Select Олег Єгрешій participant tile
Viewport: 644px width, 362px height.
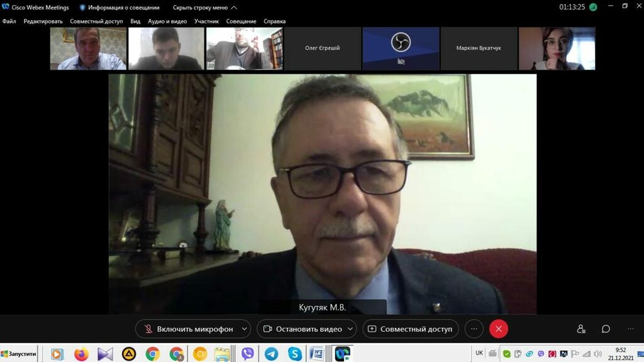(x=323, y=48)
